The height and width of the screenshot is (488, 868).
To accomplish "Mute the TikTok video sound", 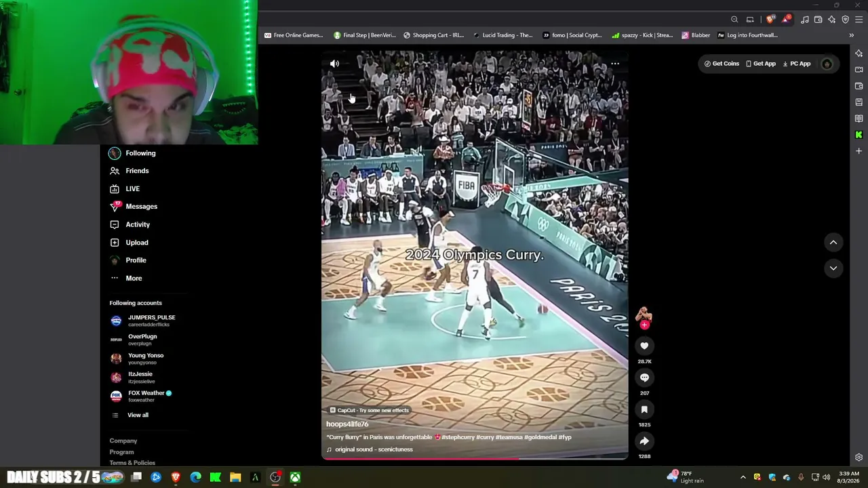I will (334, 64).
